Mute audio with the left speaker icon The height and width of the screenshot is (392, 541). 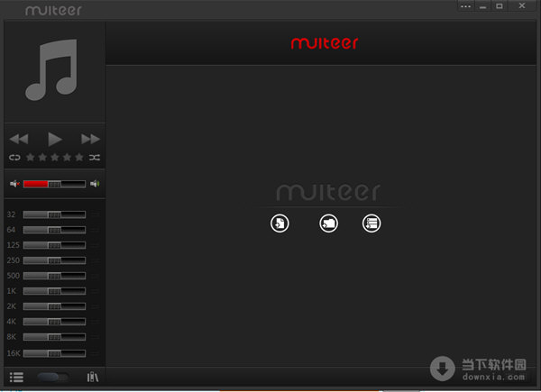pyautogui.click(x=14, y=184)
